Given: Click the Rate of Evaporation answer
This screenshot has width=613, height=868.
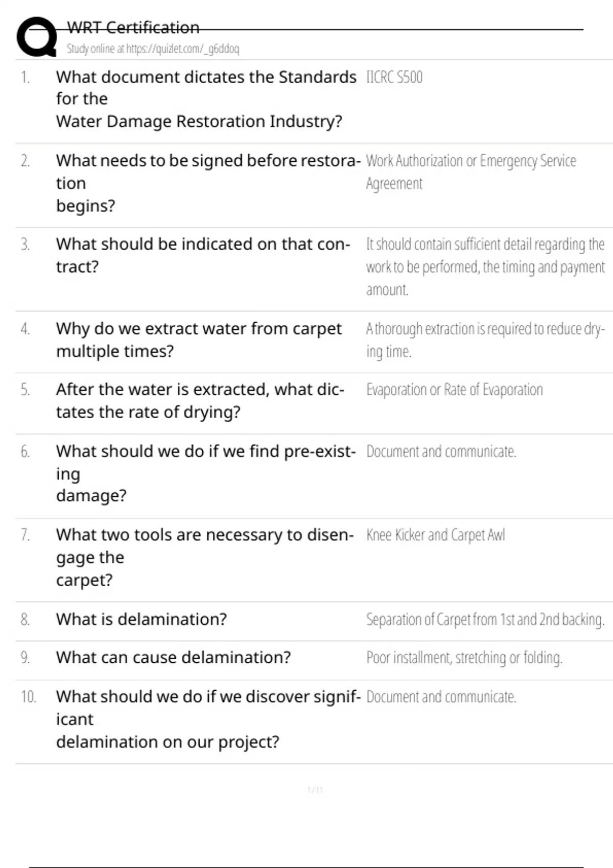Looking at the screenshot, I should click(x=454, y=390).
